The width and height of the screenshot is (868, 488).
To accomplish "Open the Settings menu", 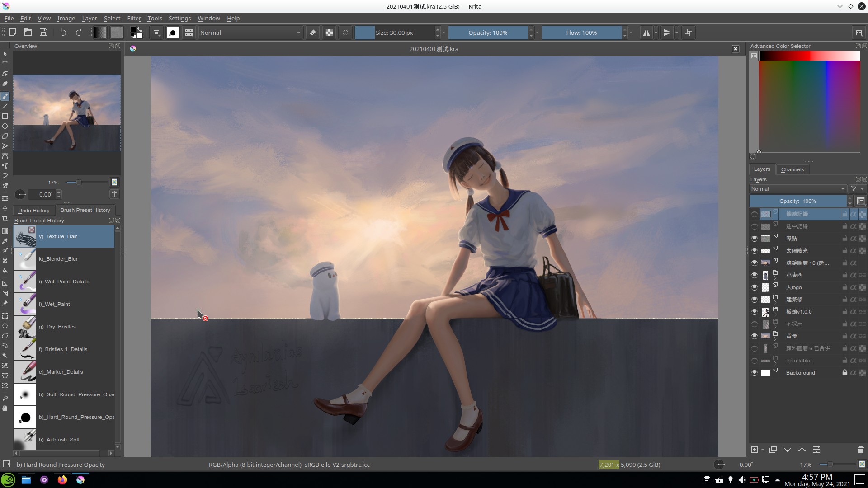I will pos(179,18).
